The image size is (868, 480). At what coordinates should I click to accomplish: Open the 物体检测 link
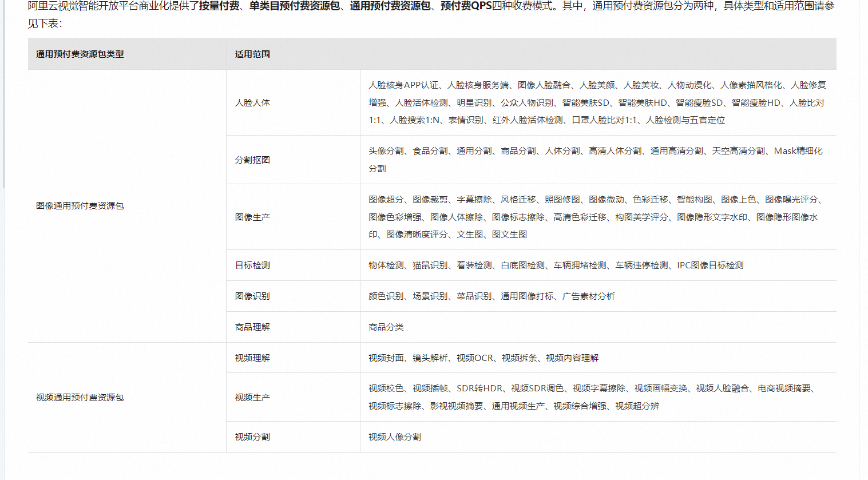click(x=386, y=265)
